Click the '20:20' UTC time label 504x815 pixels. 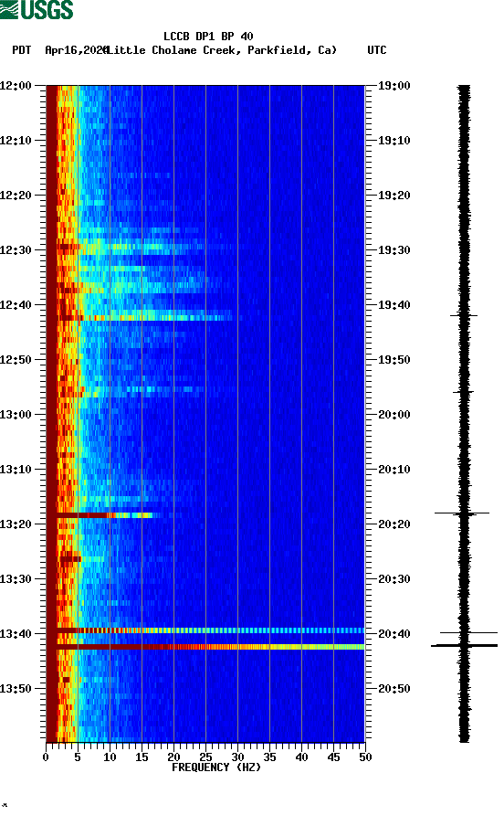(394, 524)
